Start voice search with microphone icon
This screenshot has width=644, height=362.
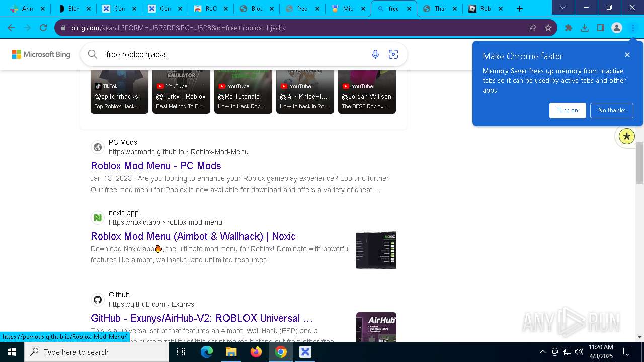tap(375, 54)
